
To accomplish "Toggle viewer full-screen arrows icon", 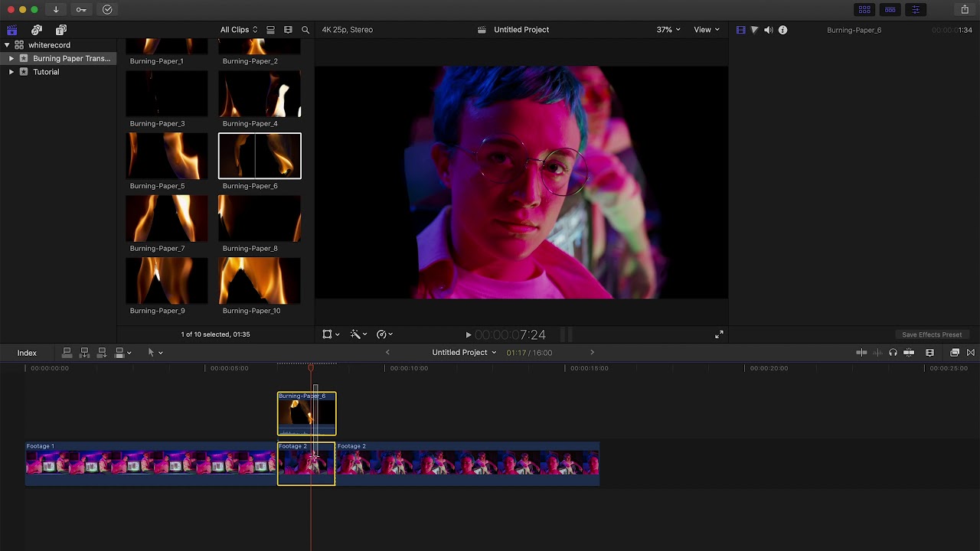I will [719, 335].
